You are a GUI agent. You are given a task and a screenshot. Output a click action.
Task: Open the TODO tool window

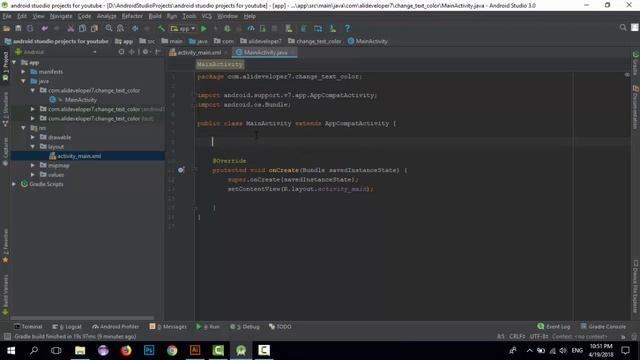[280, 327]
